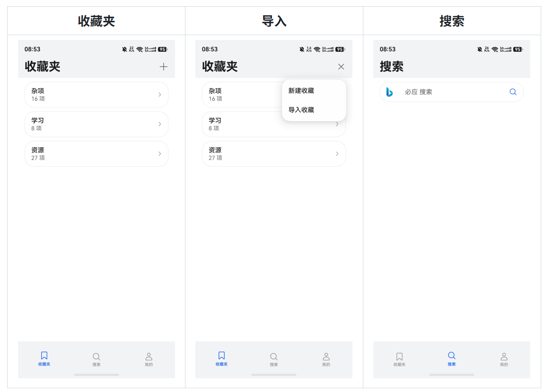Select 导入收藏 from the popup menu
The height and width of the screenshot is (392, 545).
click(x=301, y=110)
